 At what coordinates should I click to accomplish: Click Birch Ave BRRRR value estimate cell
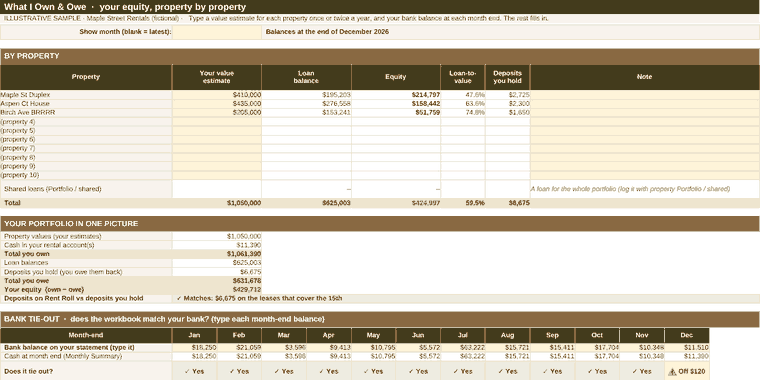click(217, 112)
